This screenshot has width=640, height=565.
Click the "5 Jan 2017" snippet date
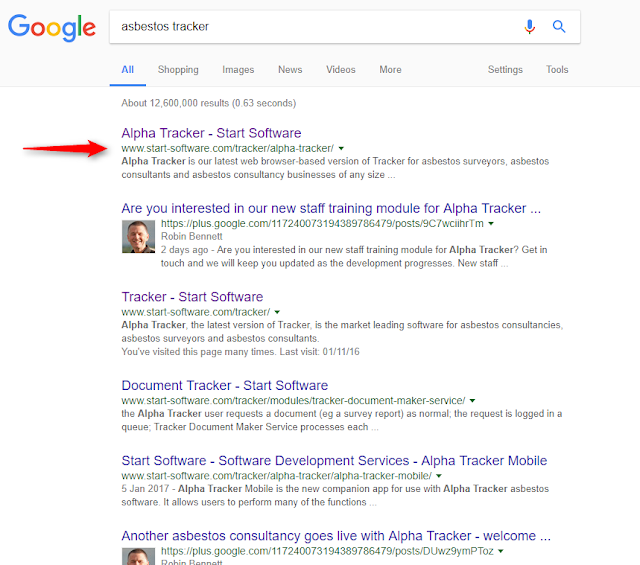[145, 489]
